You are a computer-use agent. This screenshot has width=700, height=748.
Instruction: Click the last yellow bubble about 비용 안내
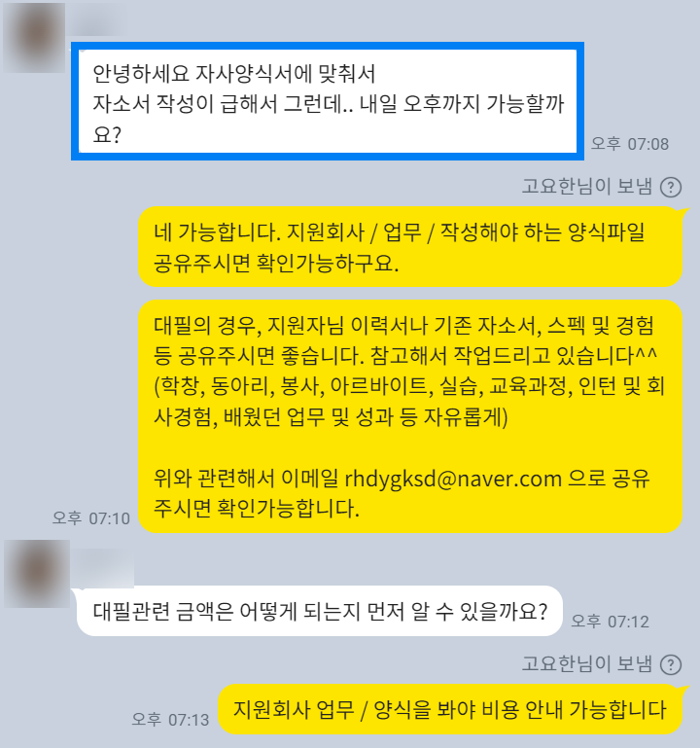[x=450, y=709]
